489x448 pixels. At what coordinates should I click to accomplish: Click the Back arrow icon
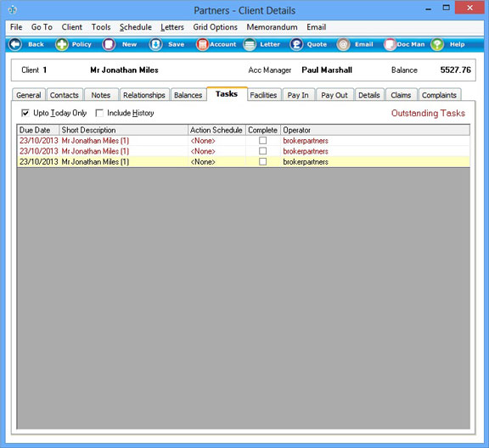(15, 44)
